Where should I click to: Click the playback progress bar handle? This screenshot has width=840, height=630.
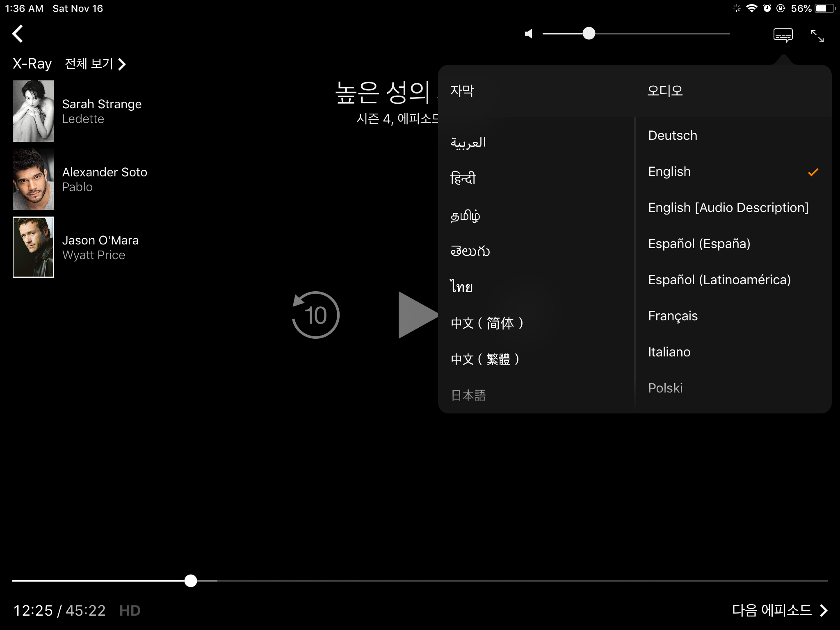pyautogui.click(x=191, y=580)
